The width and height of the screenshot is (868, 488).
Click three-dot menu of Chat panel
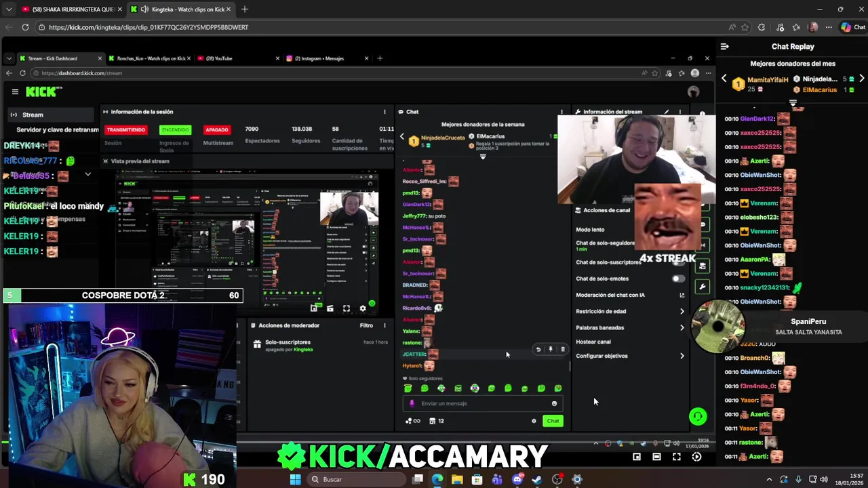pyautogui.click(x=561, y=112)
